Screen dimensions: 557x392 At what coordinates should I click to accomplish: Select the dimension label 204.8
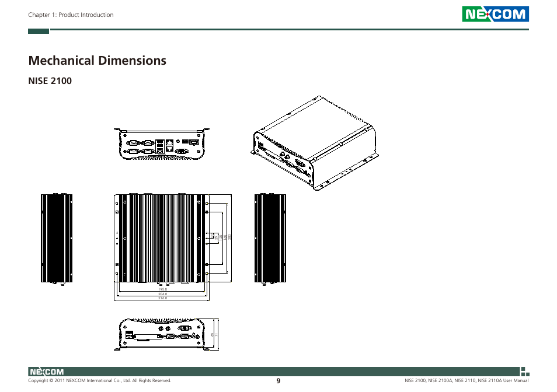click(x=163, y=293)
